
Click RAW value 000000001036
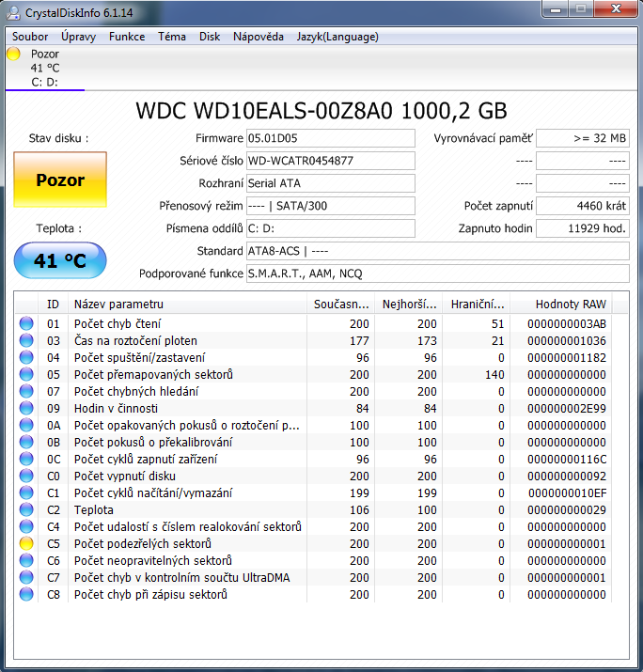coord(567,341)
